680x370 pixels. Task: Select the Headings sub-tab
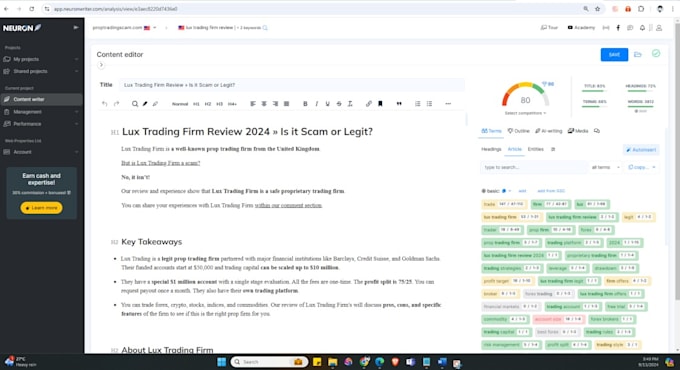click(x=491, y=149)
